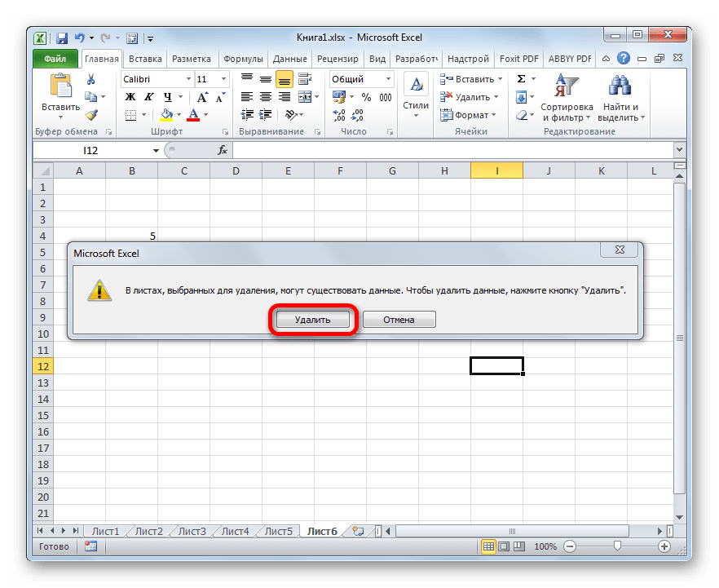Toggle bottom vertical alignment highlighted button
This screenshot has width=719, height=588.
[x=285, y=79]
